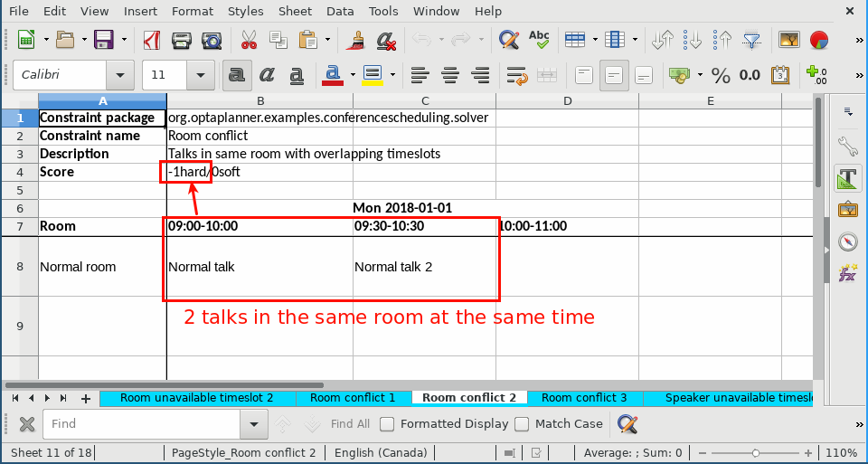Run the Spelling check tool
Screen dimensions: 868x464
pyautogui.click(x=539, y=40)
